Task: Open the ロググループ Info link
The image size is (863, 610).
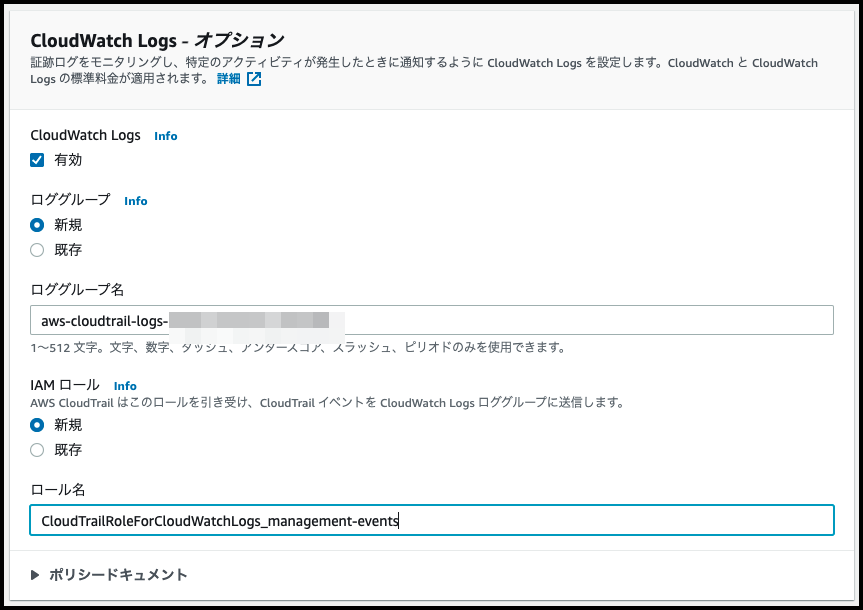Action: (135, 201)
